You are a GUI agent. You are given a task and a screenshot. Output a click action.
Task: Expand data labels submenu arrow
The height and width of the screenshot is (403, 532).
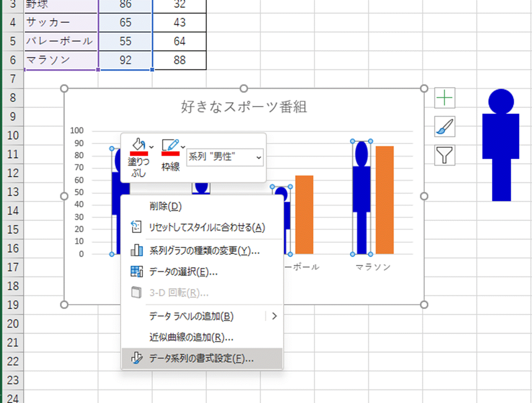click(x=274, y=316)
